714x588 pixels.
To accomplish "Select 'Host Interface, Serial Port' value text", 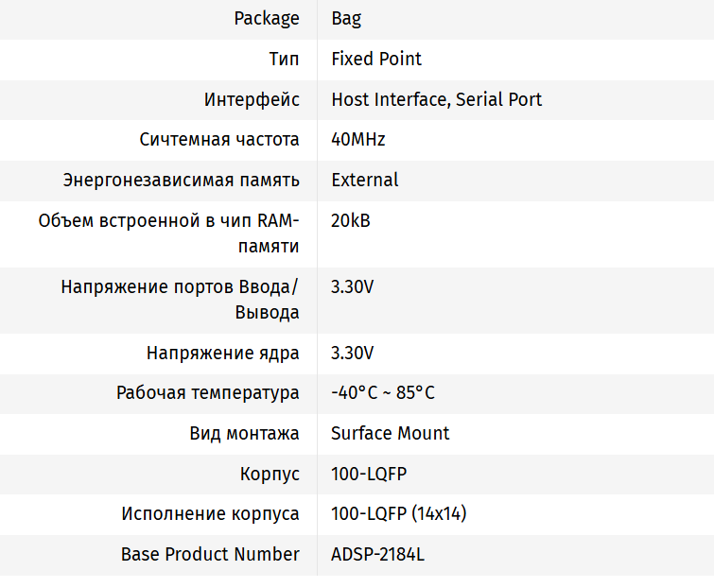I will 436,99.
